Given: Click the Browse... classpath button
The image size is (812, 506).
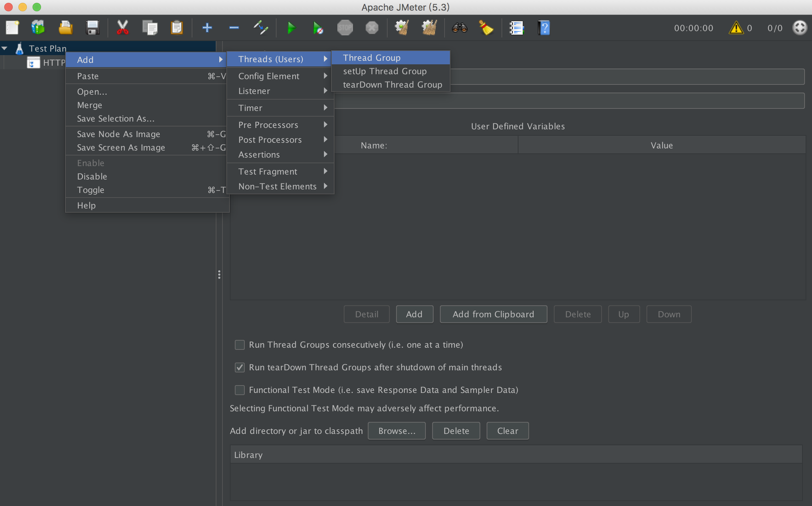Looking at the screenshot, I should coord(396,431).
